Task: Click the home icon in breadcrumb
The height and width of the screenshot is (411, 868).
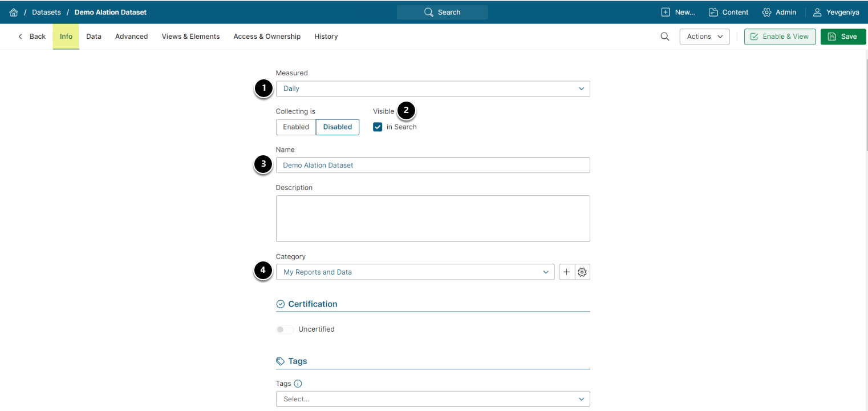Action: pyautogui.click(x=14, y=12)
